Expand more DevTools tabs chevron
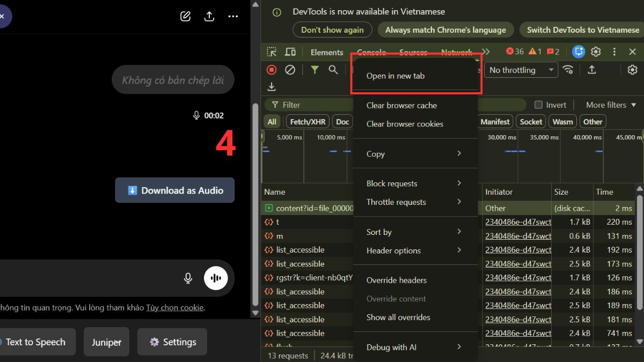The width and height of the screenshot is (644, 362). click(x=486, y=52)
